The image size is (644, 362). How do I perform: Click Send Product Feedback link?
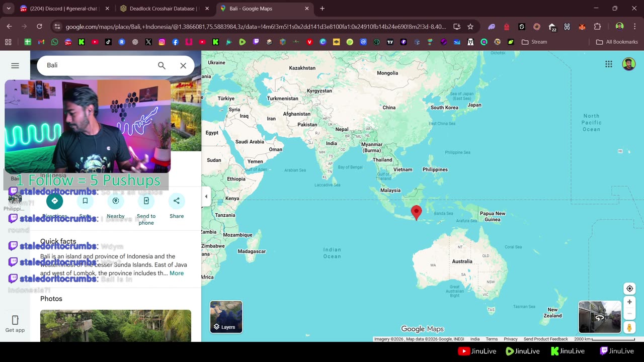(545, 339)
